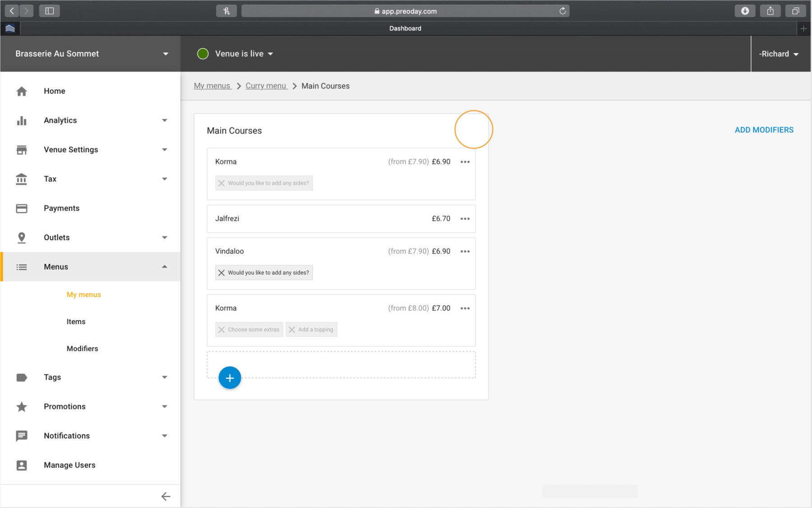The height and width of the screenshot is (508, 812).
Task: Click the Analytics bar chart icon
Action: (x=21, y=121)
